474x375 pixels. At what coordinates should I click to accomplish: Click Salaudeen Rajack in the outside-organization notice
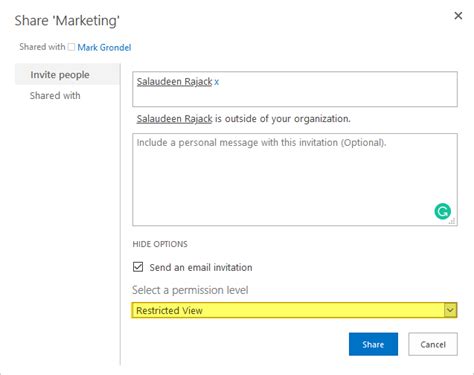pos(174,119)
